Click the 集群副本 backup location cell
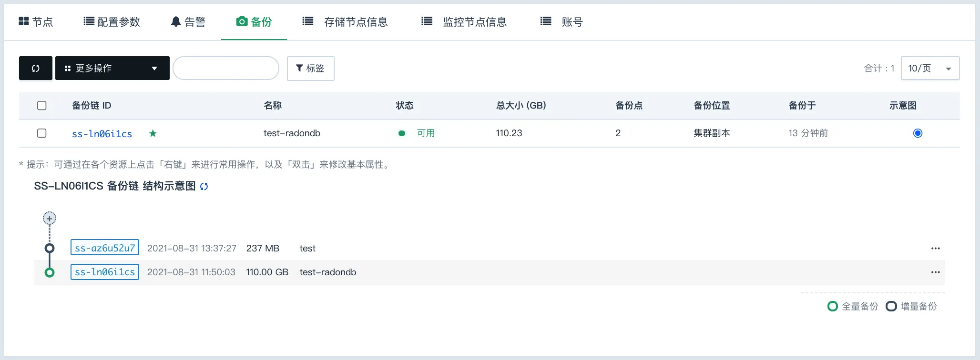 pyautogui.click(x=712, y=133)
